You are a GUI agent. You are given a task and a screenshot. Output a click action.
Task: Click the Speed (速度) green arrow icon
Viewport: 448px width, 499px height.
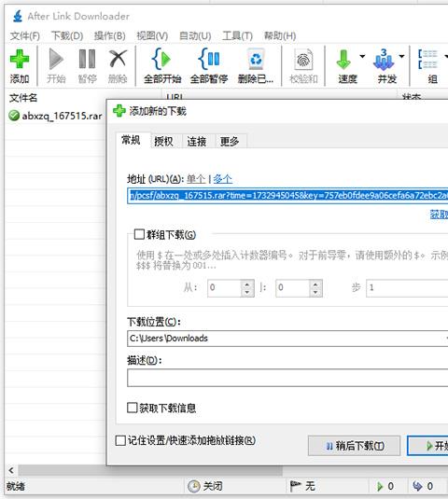343,60
